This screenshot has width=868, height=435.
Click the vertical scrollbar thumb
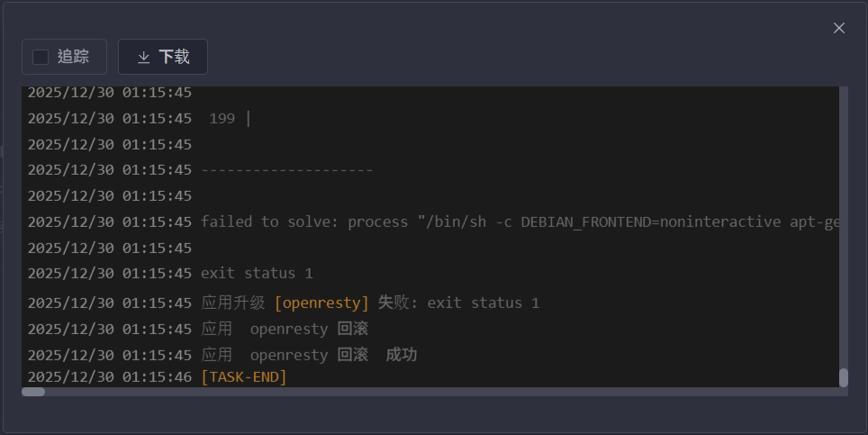(x=844, y=377)
